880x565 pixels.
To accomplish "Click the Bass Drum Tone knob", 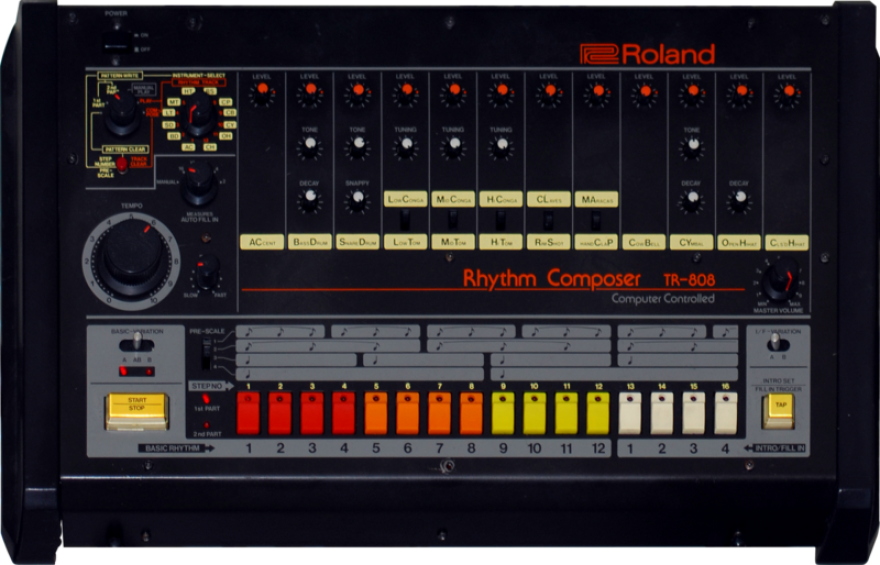I will 309,147.
